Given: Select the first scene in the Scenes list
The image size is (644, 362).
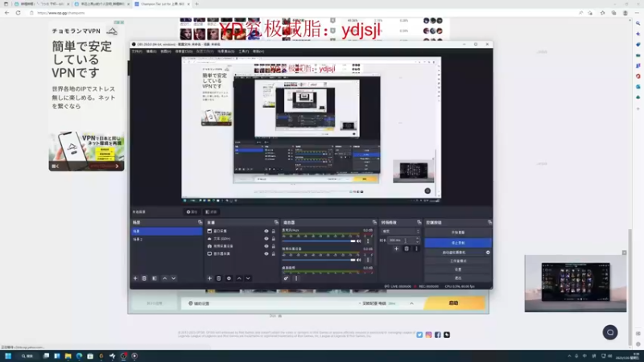Looking at the screenshot, I should pos(167,231).
